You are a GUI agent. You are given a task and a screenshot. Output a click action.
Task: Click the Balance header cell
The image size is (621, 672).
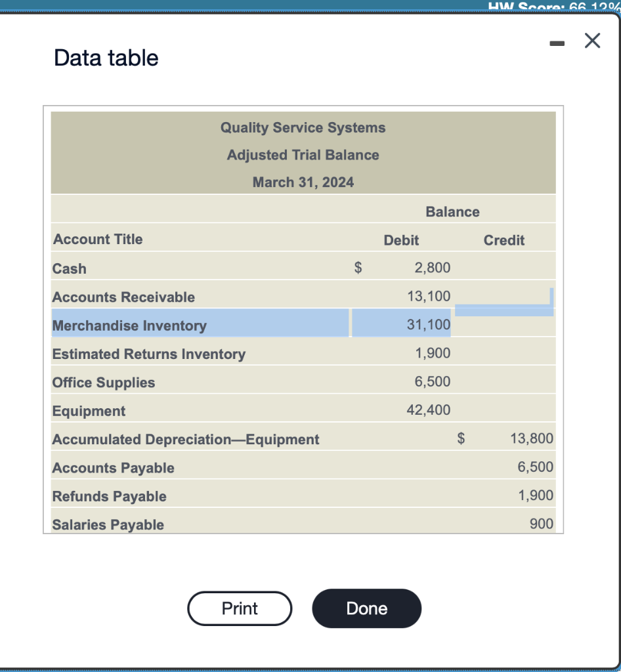click(x=452, y=211)
